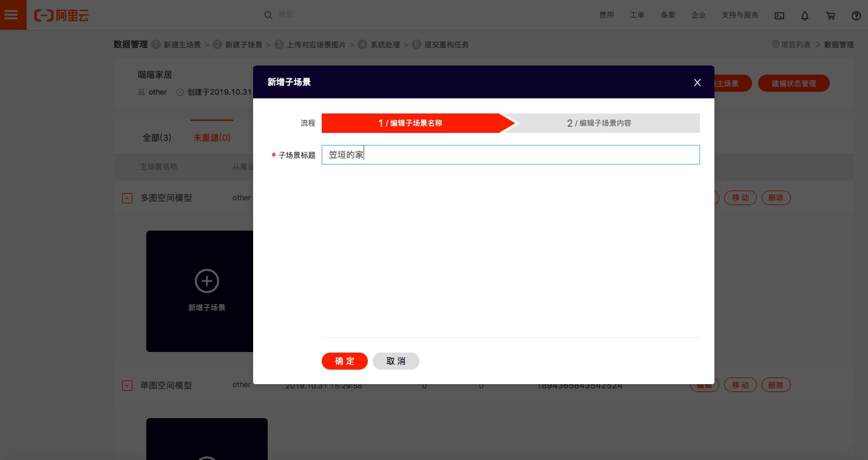Image resolution: width=868 pixels, height=460 pixels.
Task: Open the 支持与服务 menu
Action: (740, 15)
